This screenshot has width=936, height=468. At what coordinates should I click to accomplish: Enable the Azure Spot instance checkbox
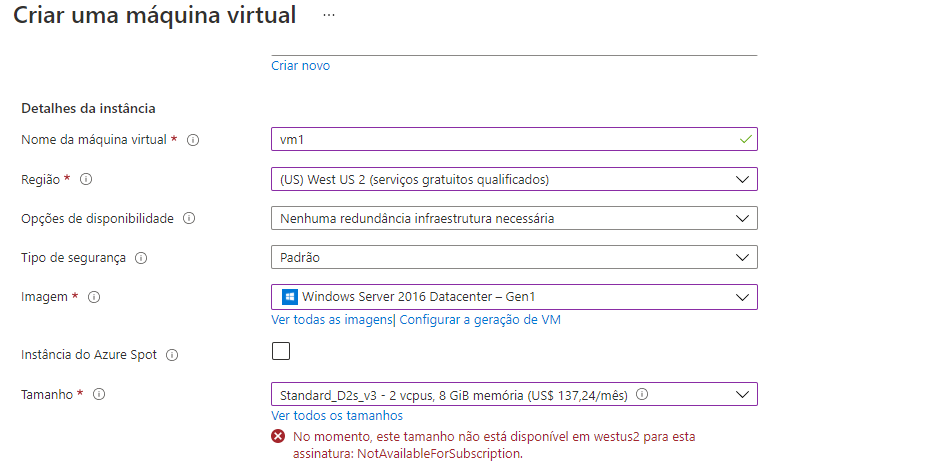[x=281, y=351]
